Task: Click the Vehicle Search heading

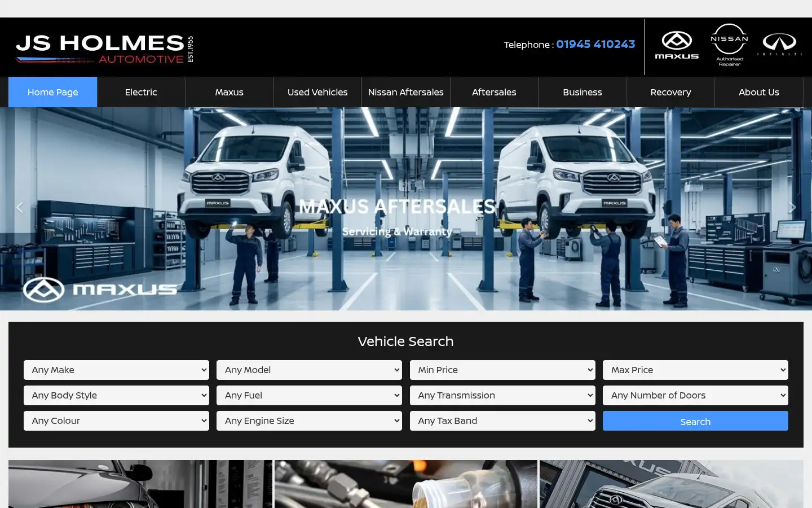Action: 406,341
